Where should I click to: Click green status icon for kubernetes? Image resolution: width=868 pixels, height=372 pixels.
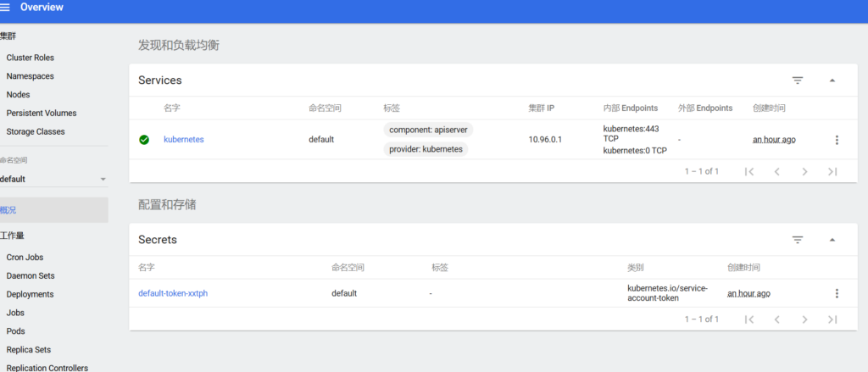144,140
